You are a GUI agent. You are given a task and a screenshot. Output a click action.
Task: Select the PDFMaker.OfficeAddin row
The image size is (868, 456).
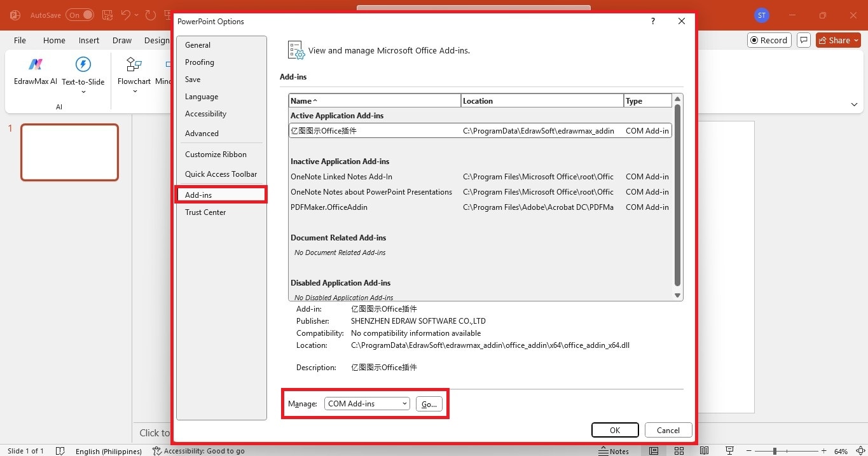[x=480, y=207]
